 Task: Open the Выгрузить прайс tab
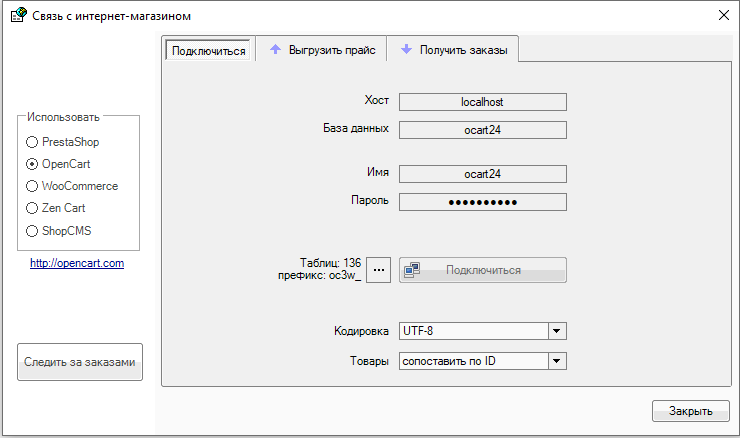coord(321,49)
